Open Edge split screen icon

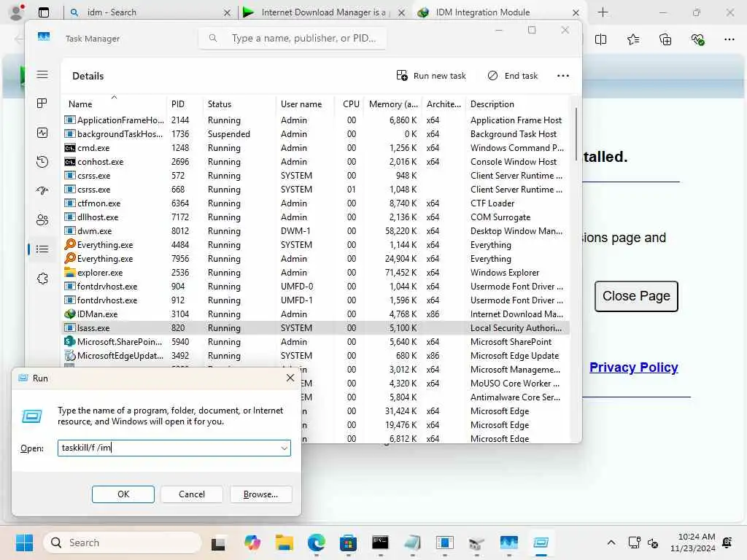[601, 39]
